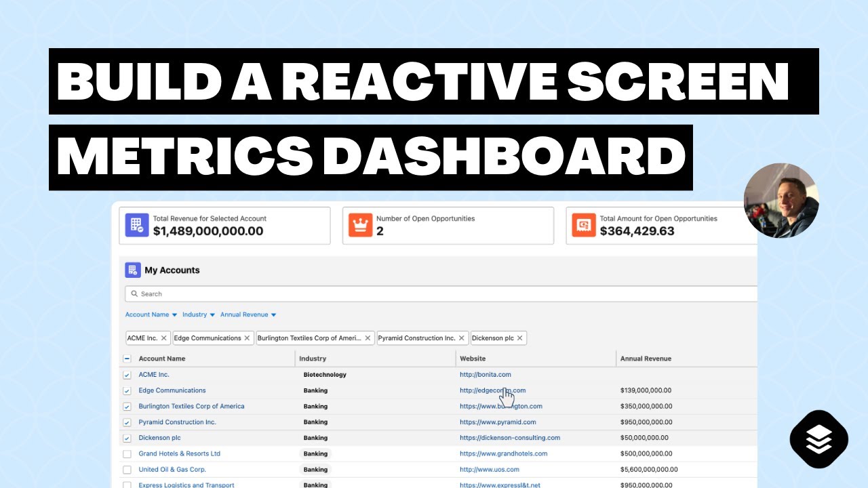Remove the Edge Communications filter pill
This screenshot has height=488, width=868.
click(248, 338)
